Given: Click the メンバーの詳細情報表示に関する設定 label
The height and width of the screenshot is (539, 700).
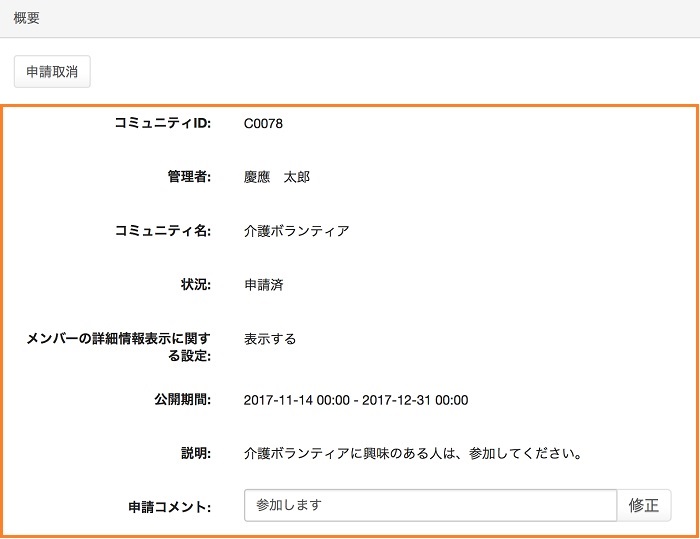Looking at the screenshot, I should point(118,347).
